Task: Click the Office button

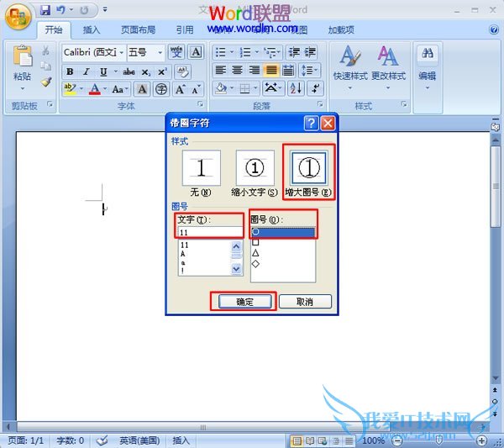Action: click(18, 17)
